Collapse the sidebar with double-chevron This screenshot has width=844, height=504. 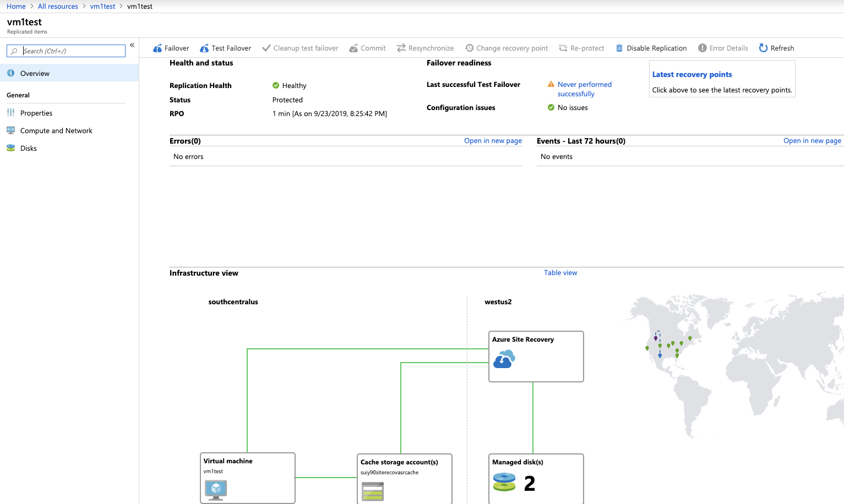point(132,45)
